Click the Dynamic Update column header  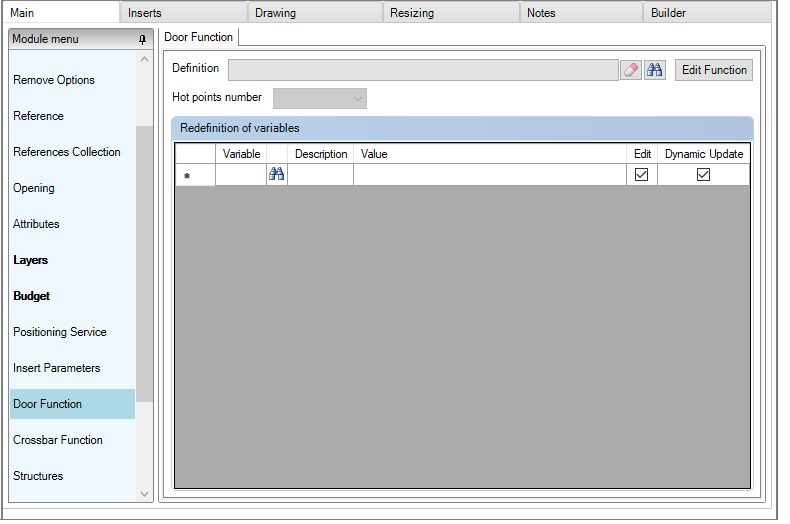[703, 154]
